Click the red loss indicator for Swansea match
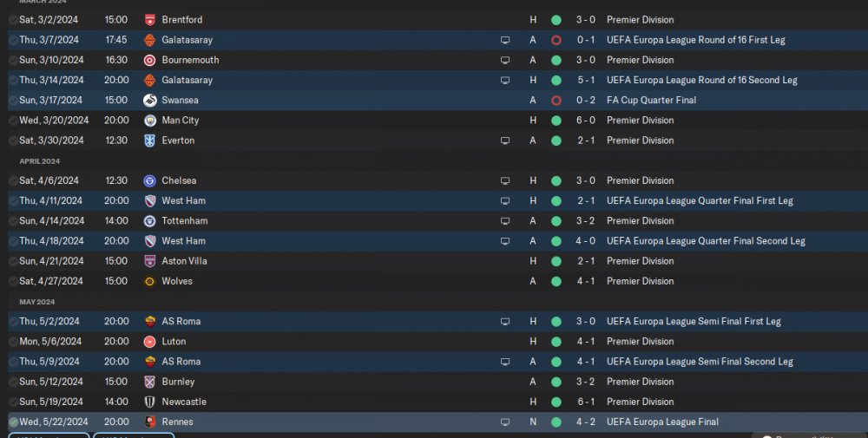 pyautogui.click(x=556, y=100)
